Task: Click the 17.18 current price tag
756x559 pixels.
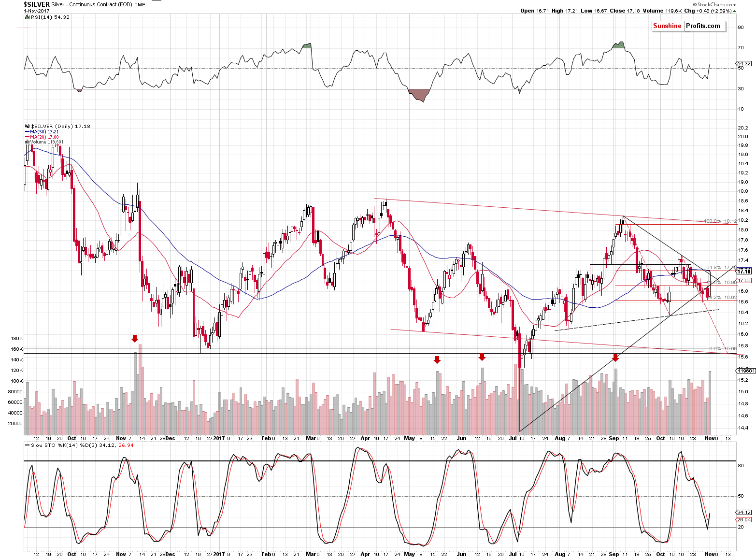Action: pyautogui.click(x=744, y=272)
